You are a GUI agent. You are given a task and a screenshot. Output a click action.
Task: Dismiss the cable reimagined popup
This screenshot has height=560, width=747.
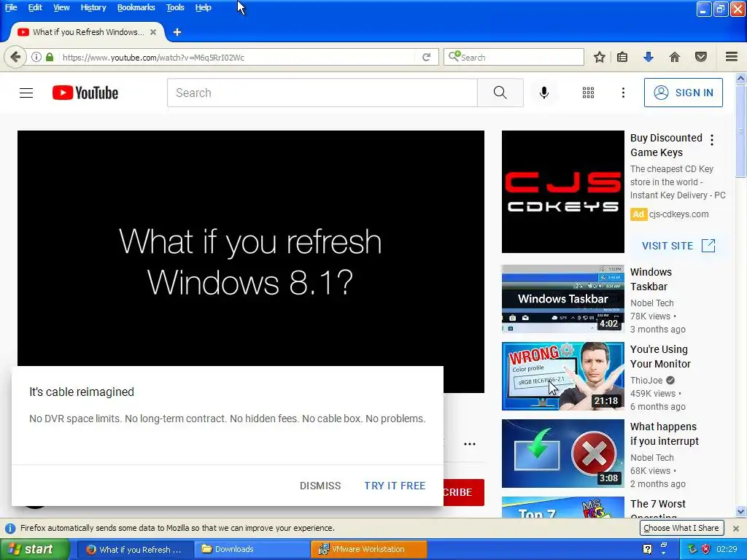click(320, 486)
